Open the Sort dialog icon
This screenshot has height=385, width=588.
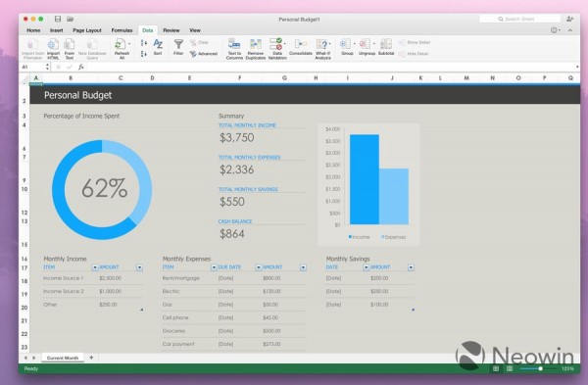pos(158,44)
